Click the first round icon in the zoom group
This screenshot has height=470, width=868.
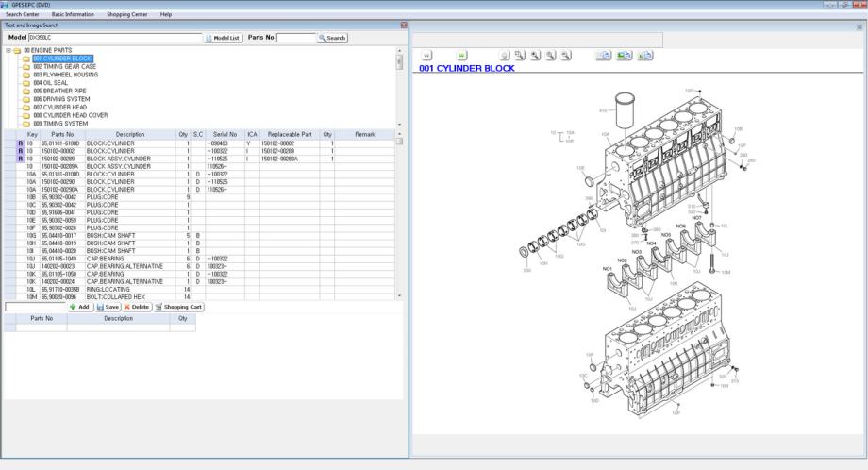pos(505,57)
